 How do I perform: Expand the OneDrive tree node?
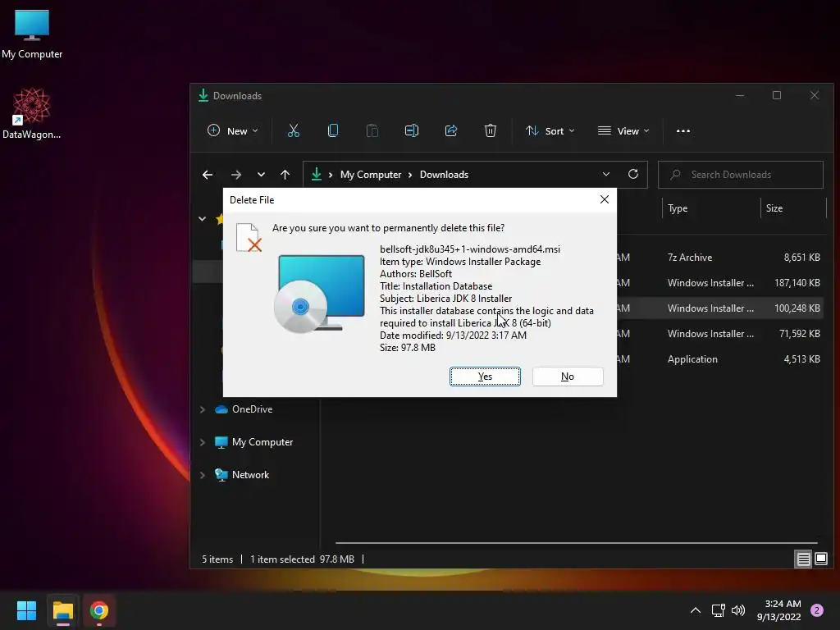(x=203, y=409)
